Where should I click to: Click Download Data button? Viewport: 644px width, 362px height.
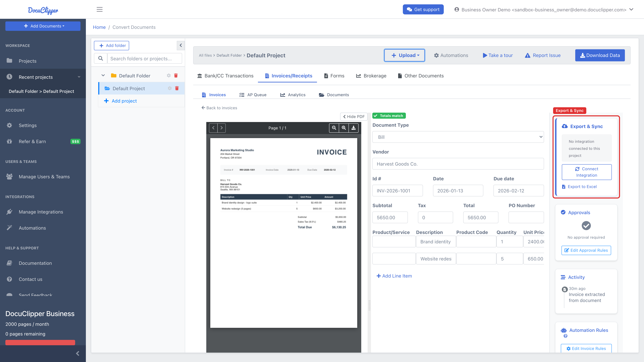click(x=600, y=55)
